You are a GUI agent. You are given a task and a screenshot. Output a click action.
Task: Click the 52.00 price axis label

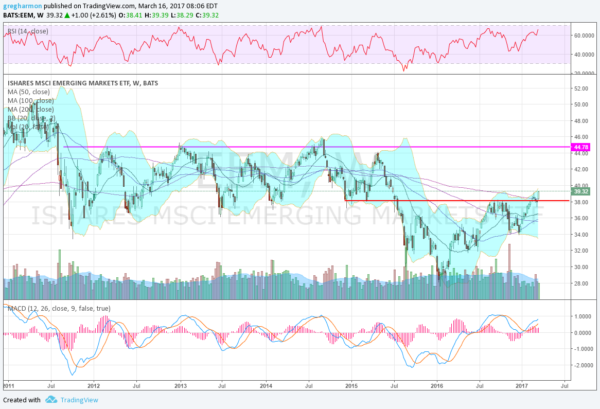(581, 88)
